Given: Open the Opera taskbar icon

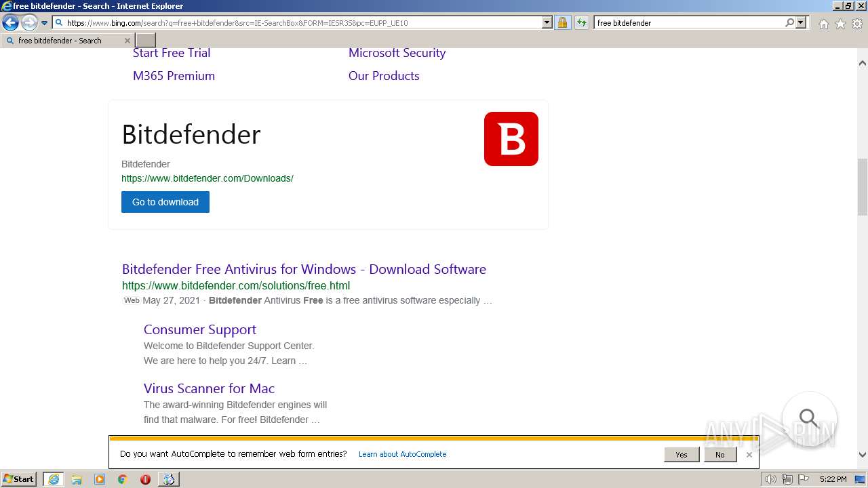Looking at the screenshot, I should point(145,479).
